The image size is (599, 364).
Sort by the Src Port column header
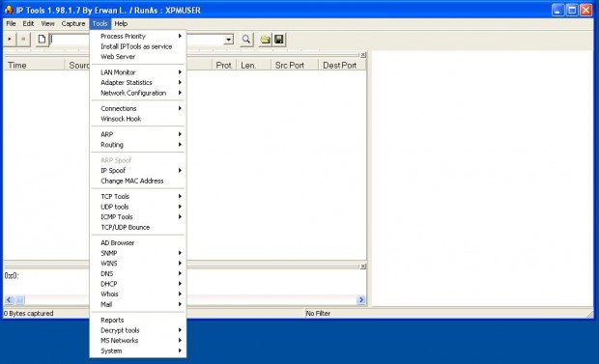pyautogui.click(x=295, y=66)
